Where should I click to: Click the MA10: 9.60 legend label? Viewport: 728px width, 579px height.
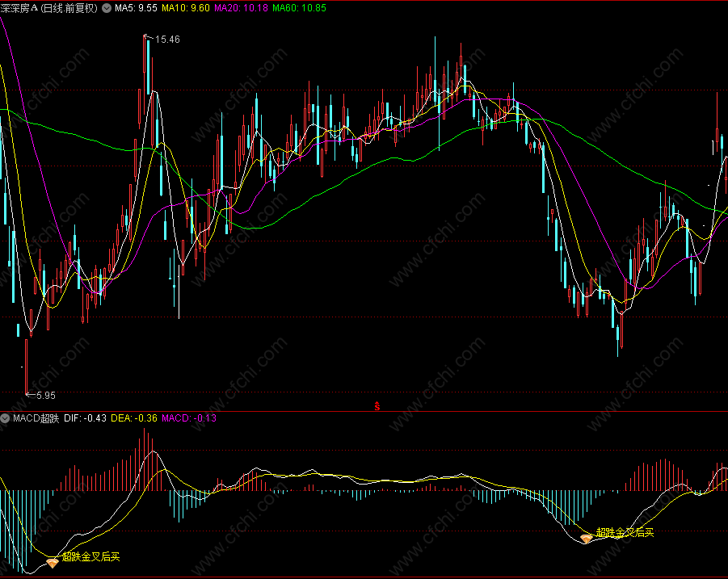(x=186, y=8)
